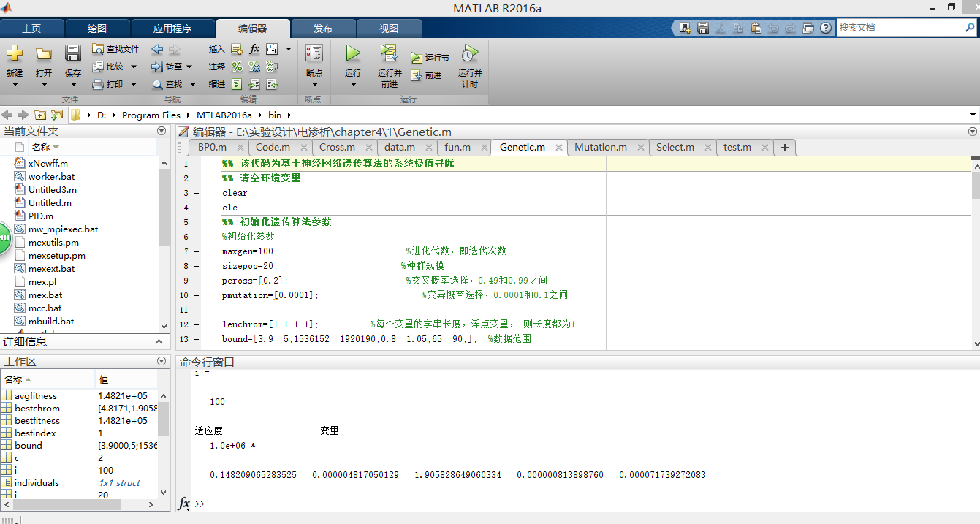Click the Find (查找) magnifier icon
This screenshot has width=980, height=524.
tap(157, 84)
